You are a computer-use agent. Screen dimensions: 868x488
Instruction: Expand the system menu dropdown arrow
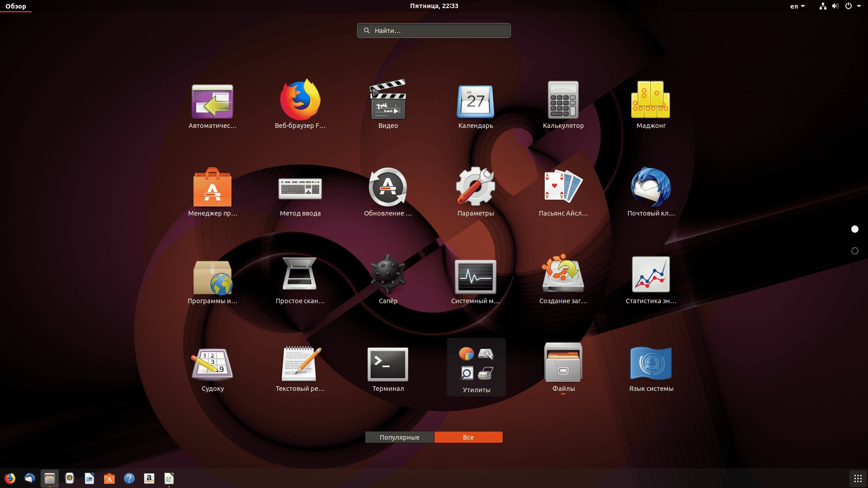[x=859, y=6]
